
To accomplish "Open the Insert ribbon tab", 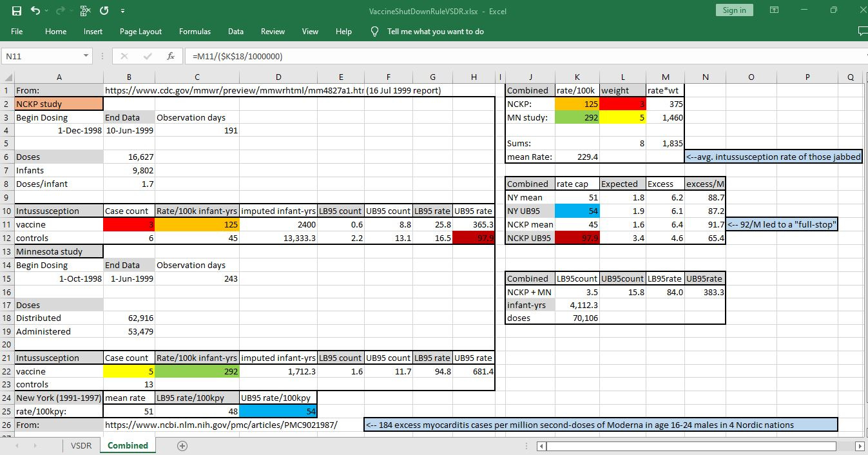I will coord(93,32).
